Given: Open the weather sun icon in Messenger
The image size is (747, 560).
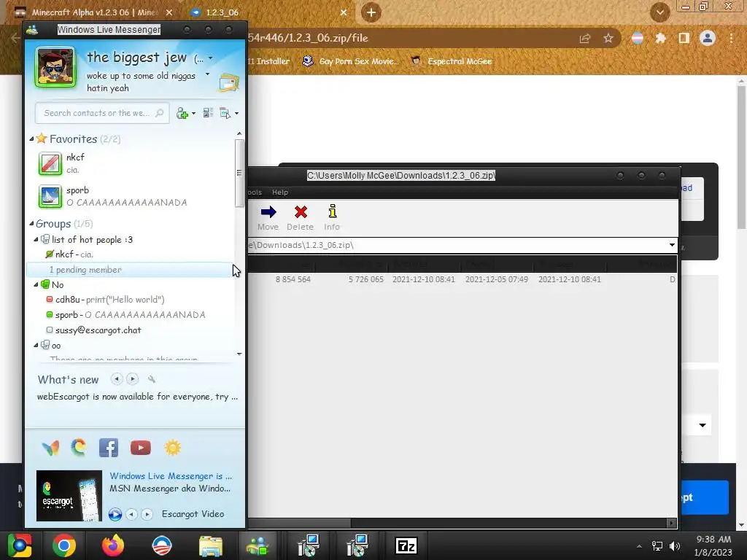Looking at the screenshot, I should (172, 448).
